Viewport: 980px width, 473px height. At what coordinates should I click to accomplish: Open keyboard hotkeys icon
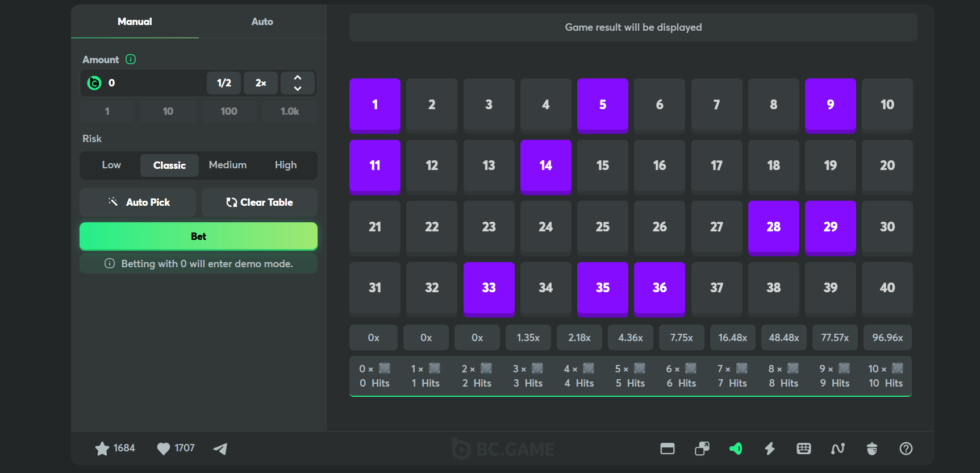tap(804, 449)
